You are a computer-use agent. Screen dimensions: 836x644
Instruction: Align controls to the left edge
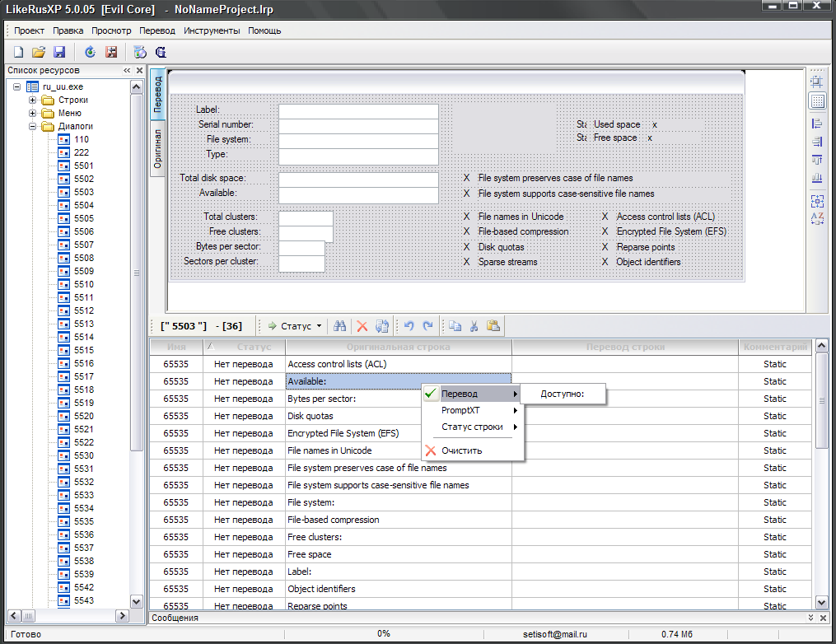(x=817, y=124)
